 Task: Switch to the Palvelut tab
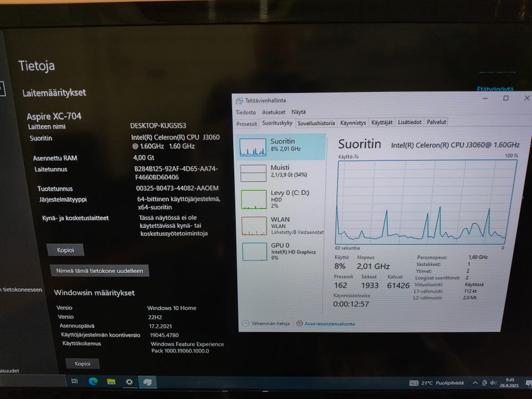click(436, 122)
